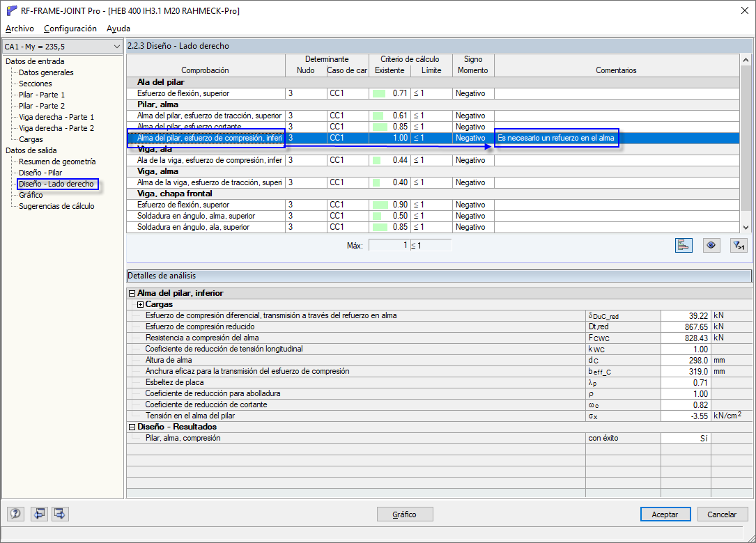Select row Alma de la viga, esfuerzo de tracción
Screen dimensions: 756x543
coord(433,182)
